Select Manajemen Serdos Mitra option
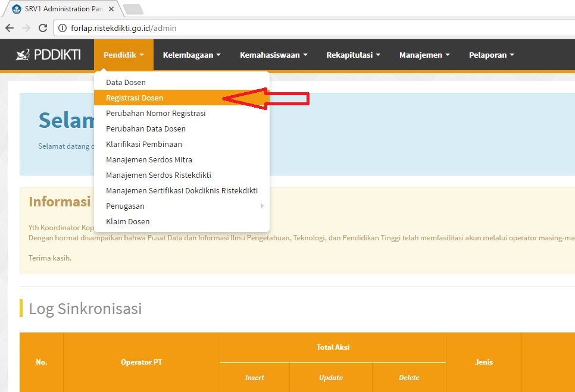 pyautogui.click(x=149, y=159)
